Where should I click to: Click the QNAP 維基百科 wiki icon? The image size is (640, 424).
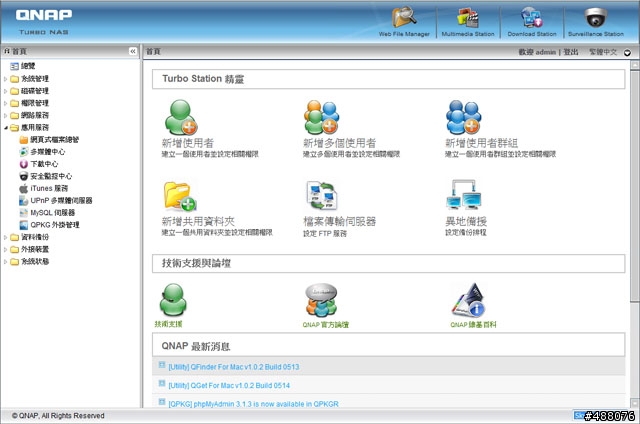pyautogui.click(x=469, y=300)
